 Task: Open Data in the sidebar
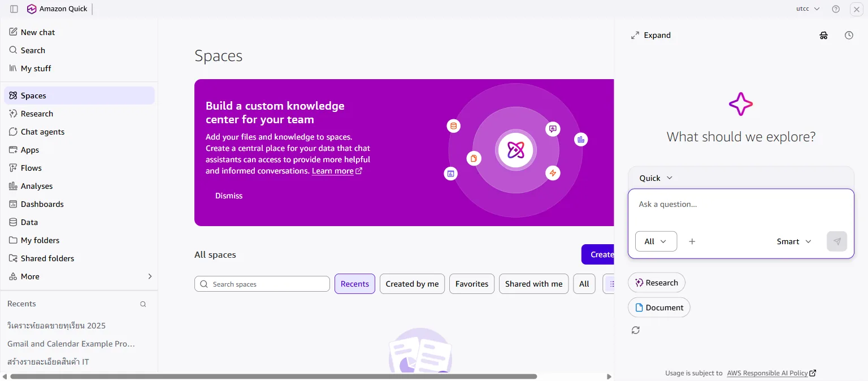(79, 222)
